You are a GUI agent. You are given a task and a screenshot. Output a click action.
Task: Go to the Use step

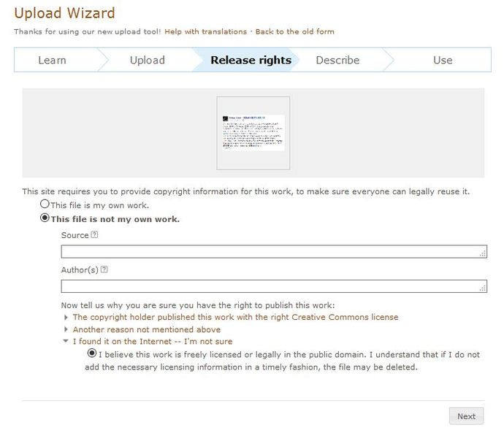(443, 60)
